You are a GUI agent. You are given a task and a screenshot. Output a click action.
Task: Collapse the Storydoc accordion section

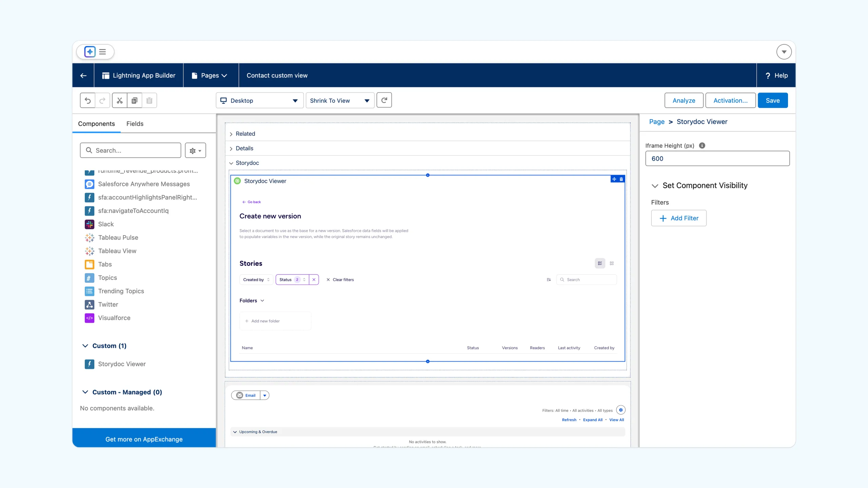(x=231, y=163)
